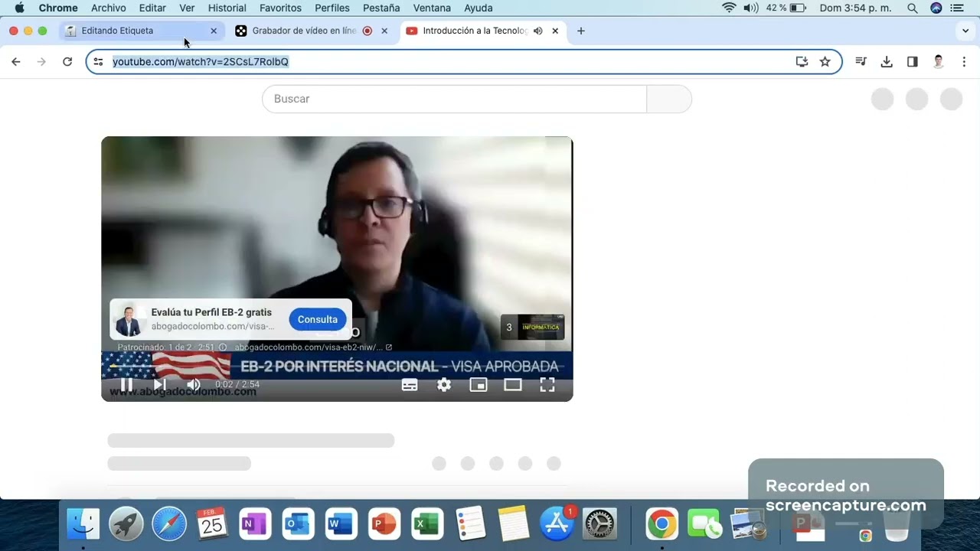Open the Ayuda menu
Screen dimensions: 980x551
point(479,8)
